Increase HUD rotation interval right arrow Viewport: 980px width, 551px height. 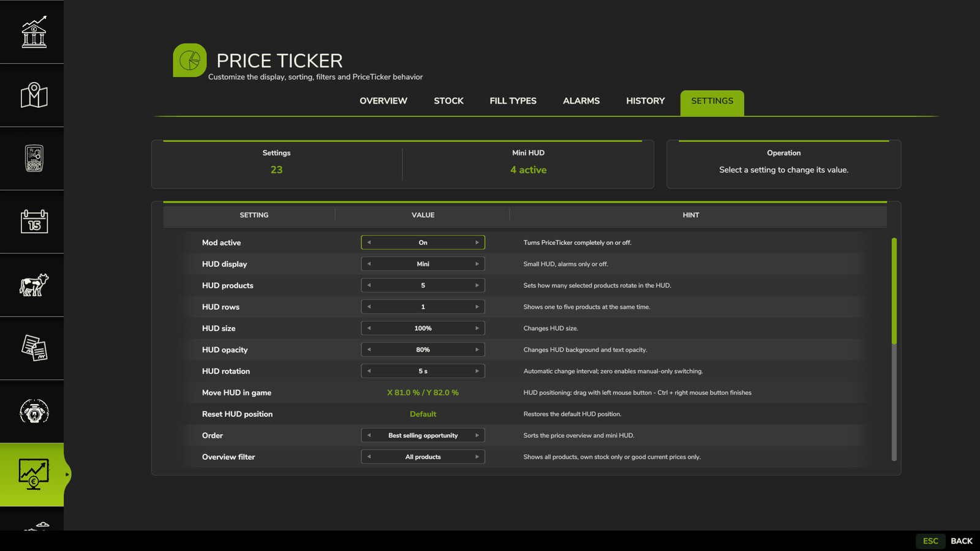[477, 371]
